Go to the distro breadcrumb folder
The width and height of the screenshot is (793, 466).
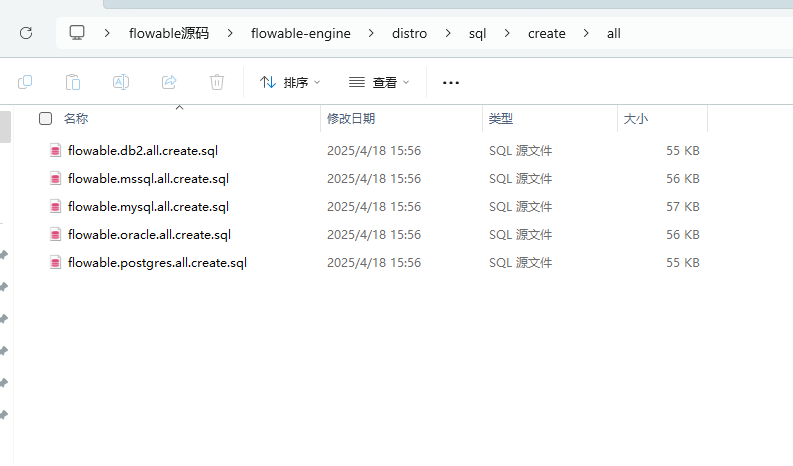point(409,33)
